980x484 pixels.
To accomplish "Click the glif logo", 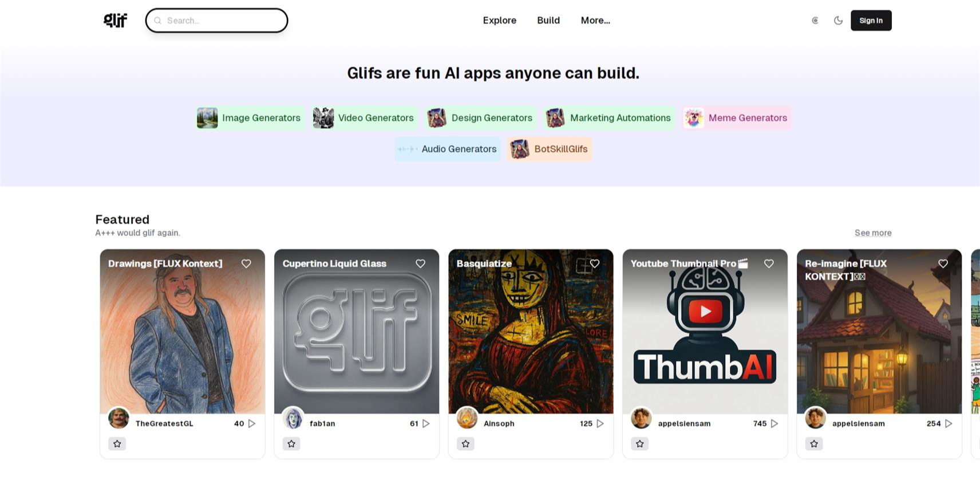I will [115, 21].
